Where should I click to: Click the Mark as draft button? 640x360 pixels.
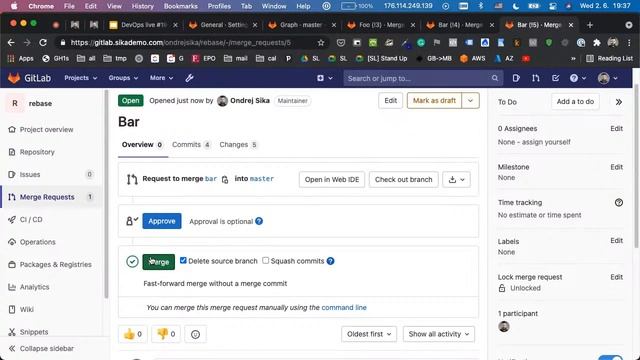434,101
